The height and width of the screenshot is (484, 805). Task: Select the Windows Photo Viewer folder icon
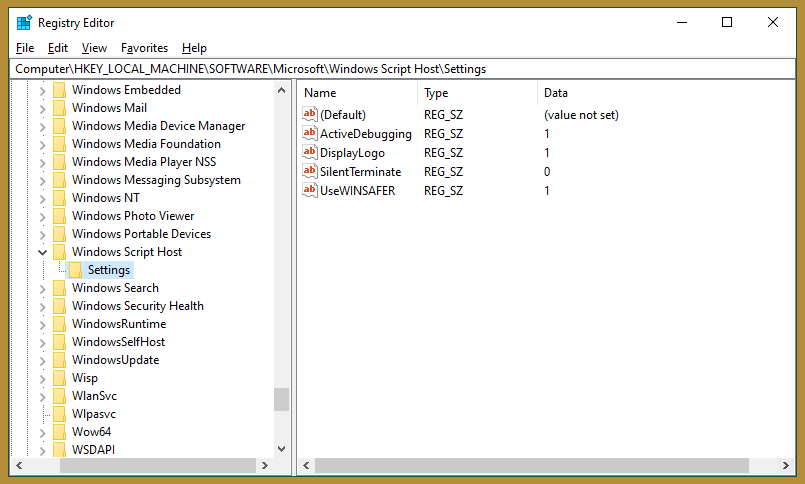(59, 216)
